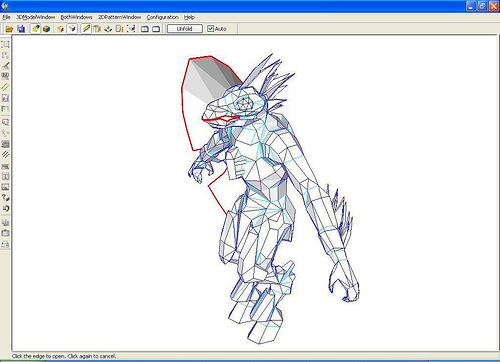Click the multicolored cube icon
Screen dimensions: 500x362
pyautogui.click(x=47, y=29)
